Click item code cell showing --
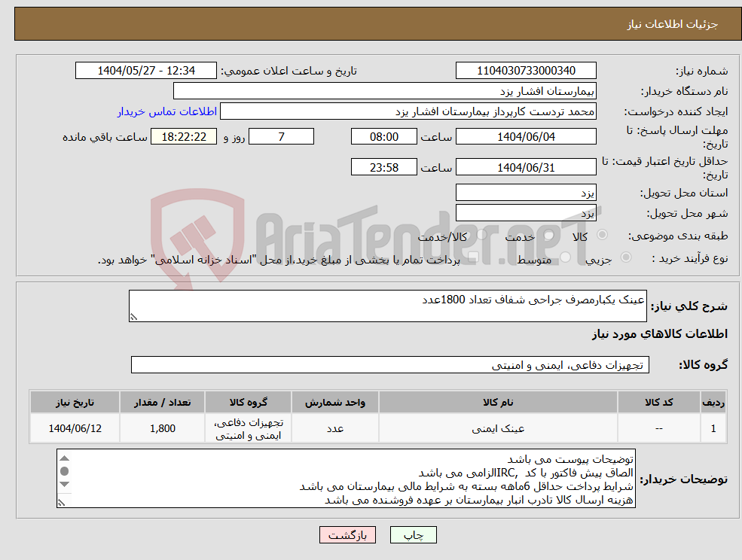742x560 pixels. 658,428
